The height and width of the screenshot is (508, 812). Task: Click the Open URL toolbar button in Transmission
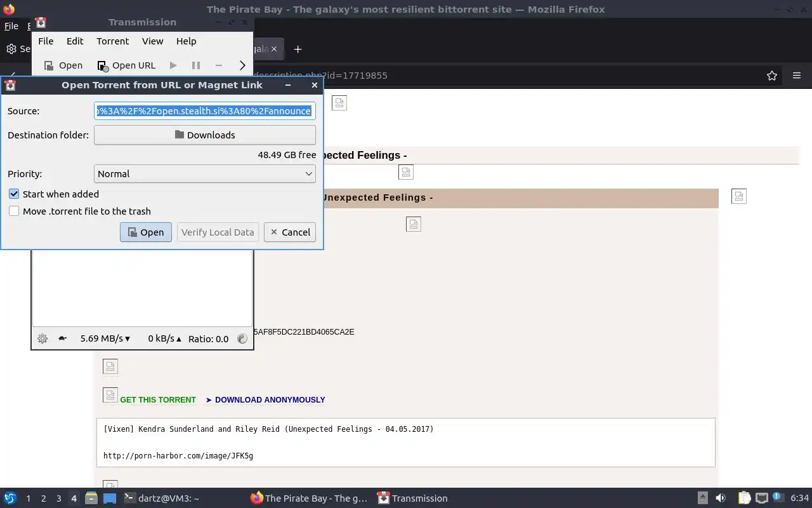pyautogui.click(x=126, y=65)
